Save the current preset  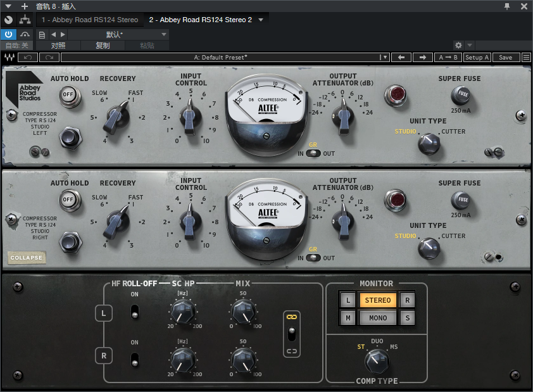tap(506, 58)
